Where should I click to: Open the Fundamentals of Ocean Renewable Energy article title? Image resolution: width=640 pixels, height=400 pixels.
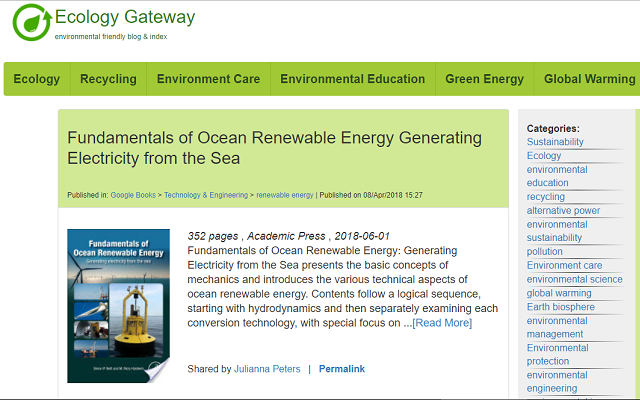(274, 148)
